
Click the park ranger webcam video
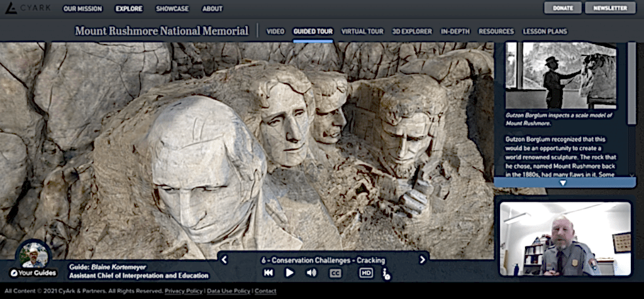click(x=565, y=238)
